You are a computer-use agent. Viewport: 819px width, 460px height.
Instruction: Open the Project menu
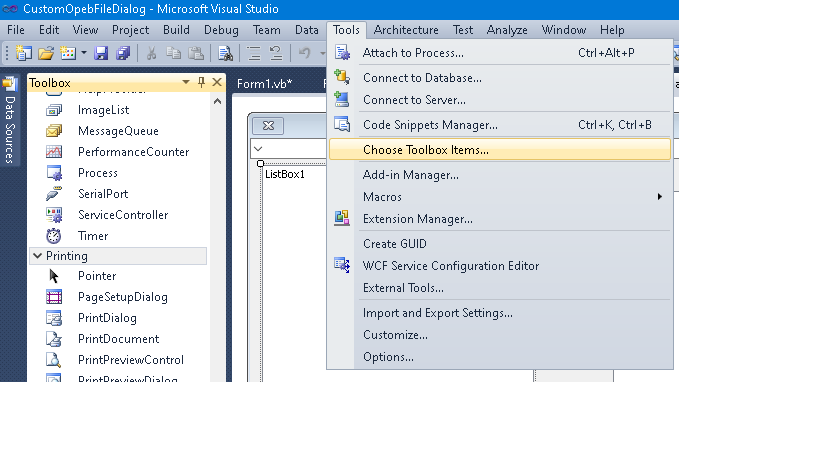131,30
